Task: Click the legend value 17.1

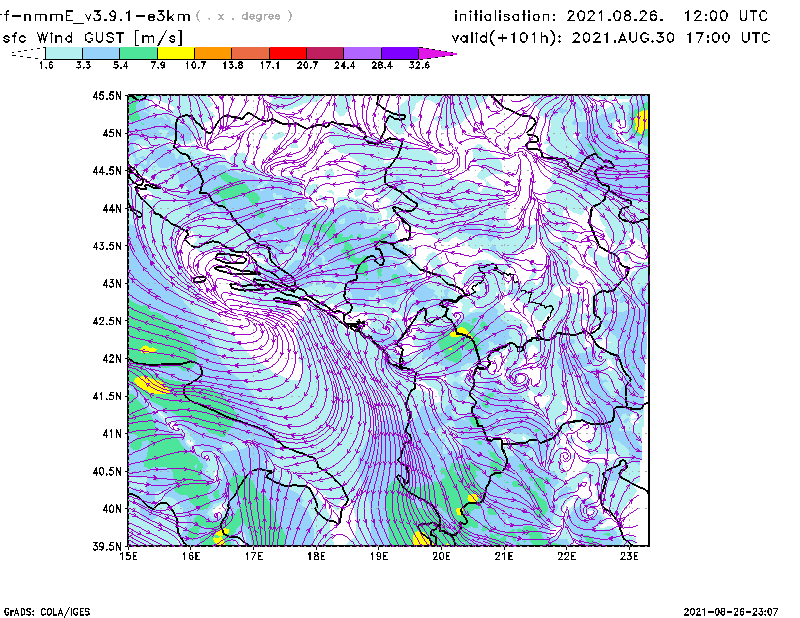Action: [x=270, y=65]
